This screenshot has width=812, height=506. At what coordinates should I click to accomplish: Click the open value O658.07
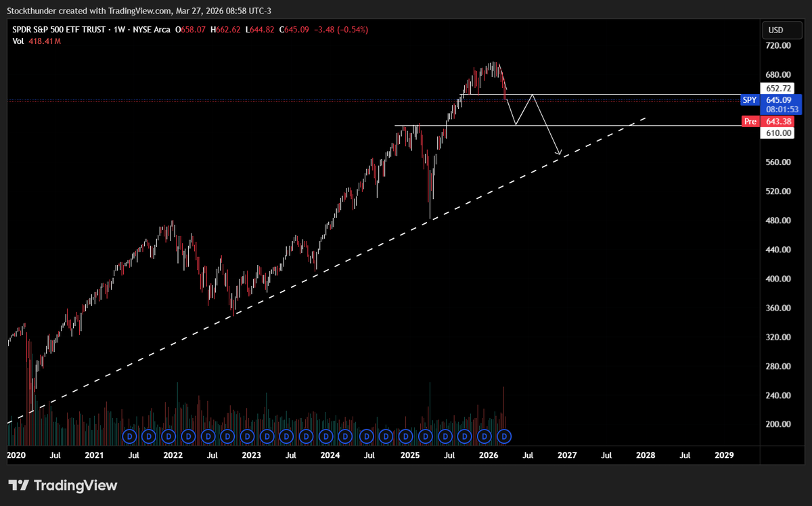[x=191, y=30]
